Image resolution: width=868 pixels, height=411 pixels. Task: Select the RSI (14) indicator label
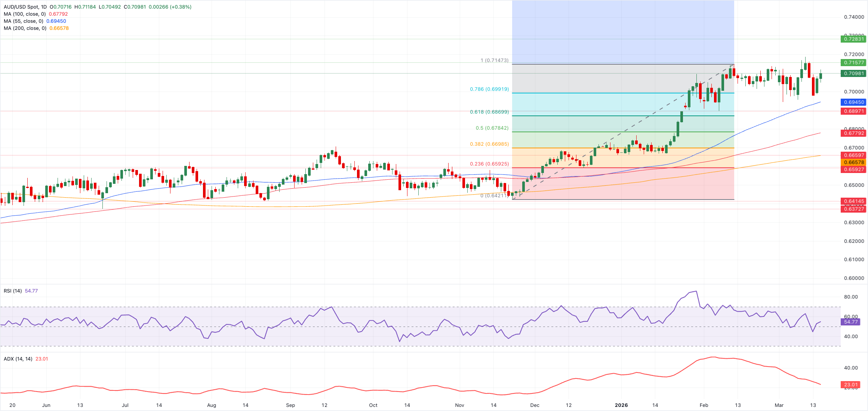pyautogui.click(x=11, y=290)
